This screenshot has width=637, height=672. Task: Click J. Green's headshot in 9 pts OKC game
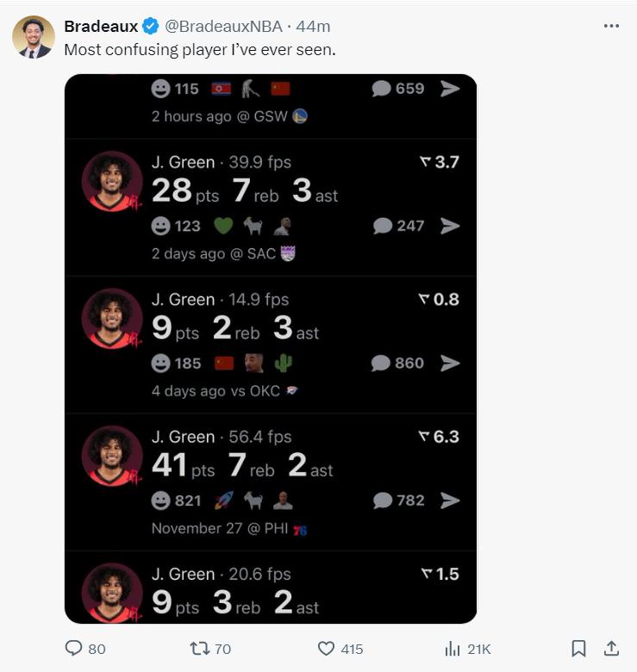pyautogui.click(x=112, y=318)
